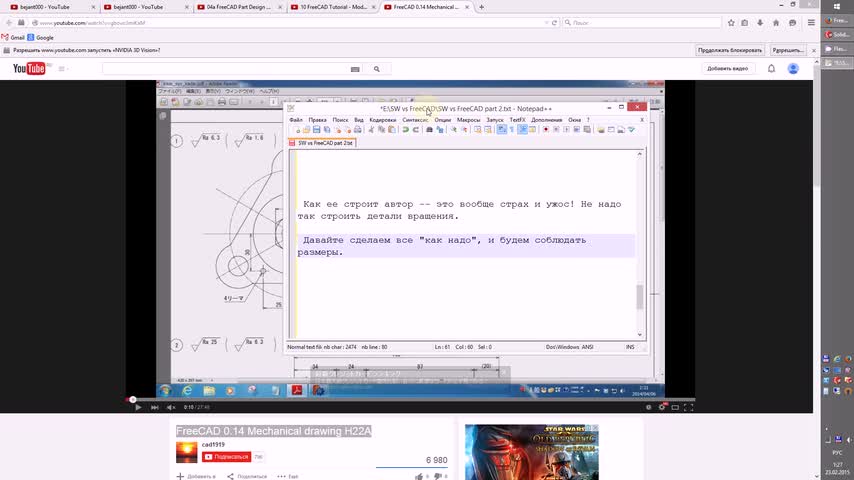
Task: Open Firefox bookmarks list icon
Action: tap(745, 23)
